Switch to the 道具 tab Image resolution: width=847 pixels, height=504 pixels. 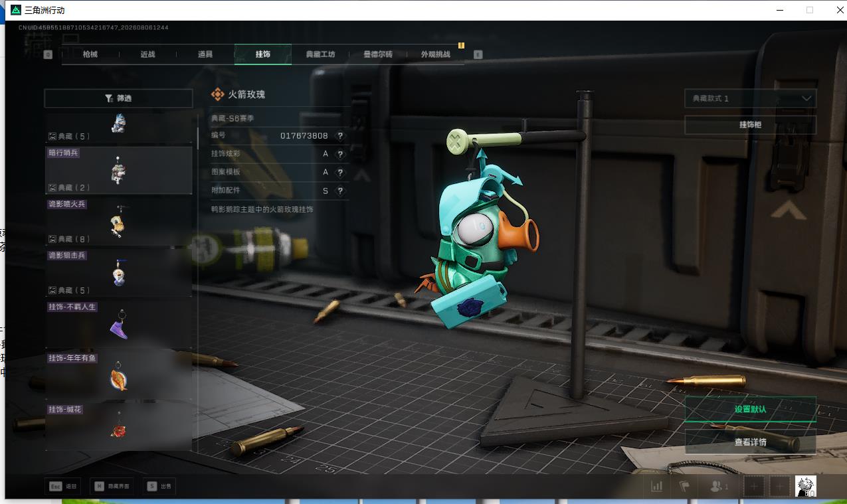click(205, 54)
